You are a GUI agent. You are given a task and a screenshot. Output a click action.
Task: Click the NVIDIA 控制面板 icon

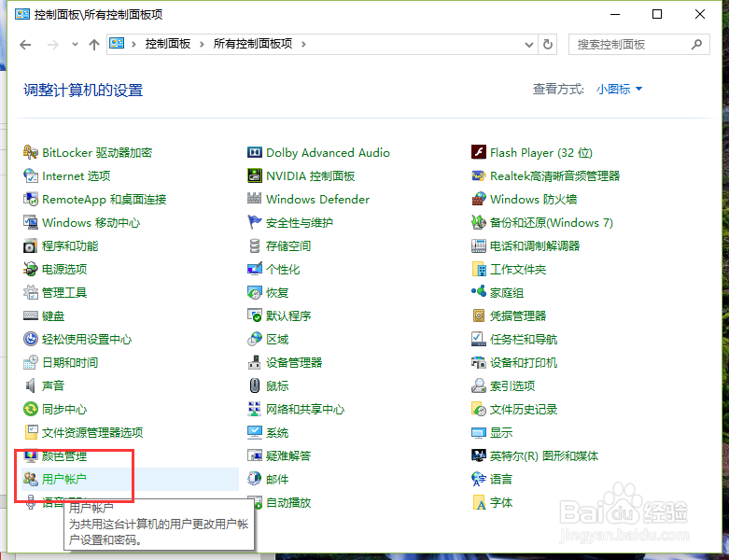254,175
